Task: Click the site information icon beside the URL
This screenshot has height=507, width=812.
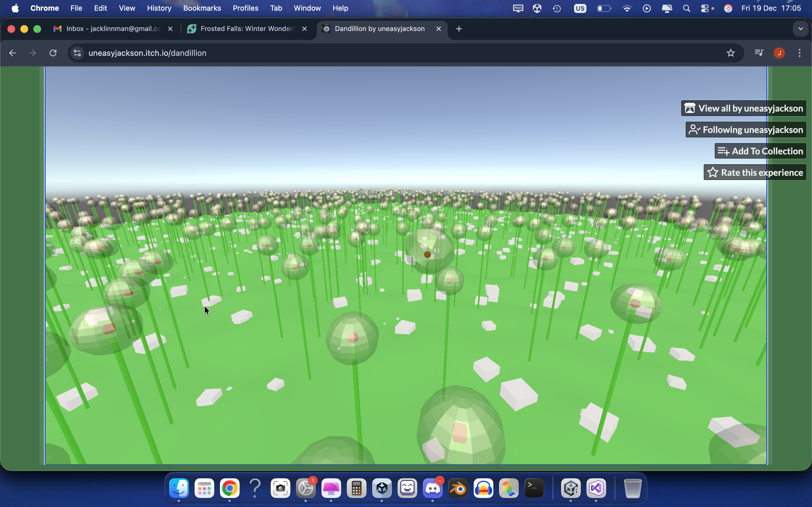Action: (x=77, y=53)
